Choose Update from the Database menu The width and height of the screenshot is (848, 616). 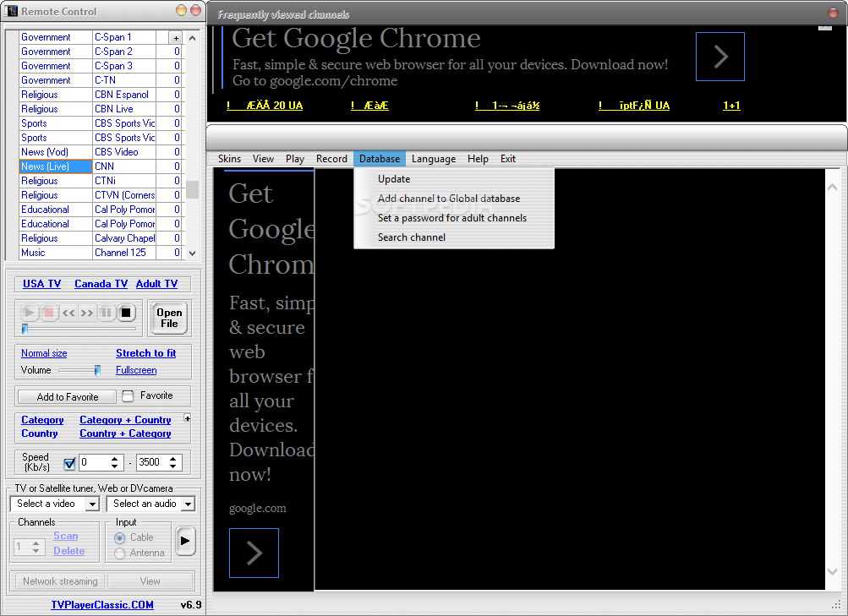tap(454, 179)
